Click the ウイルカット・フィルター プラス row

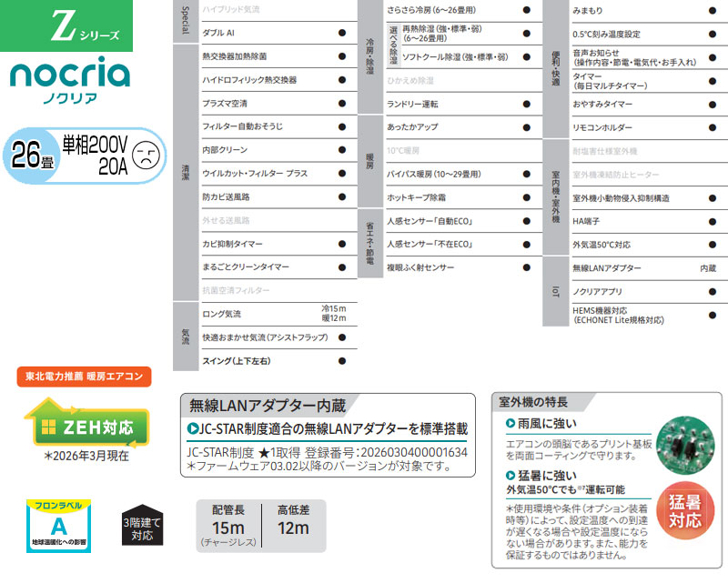pos(279,174)
